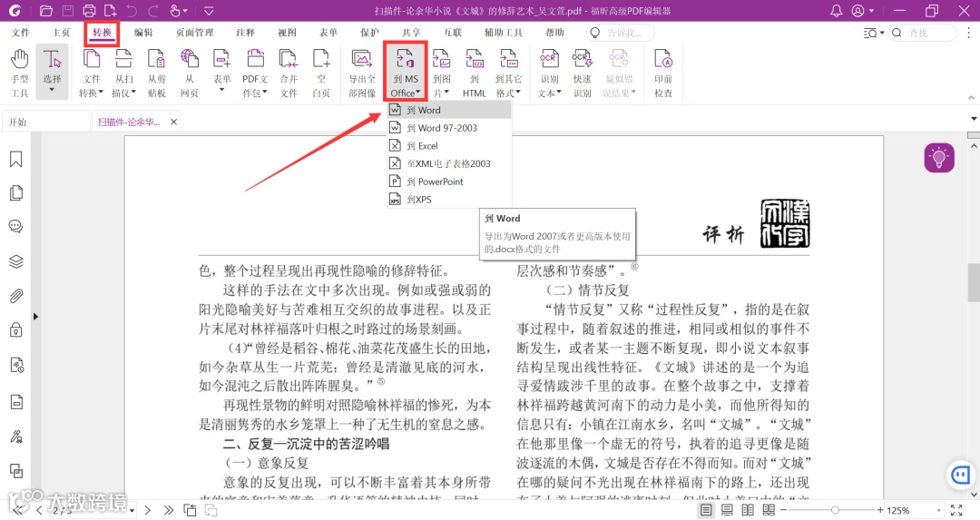Switch to the 共享 ribbon tab
Screen dimensions: 980x520
[411, 33]
